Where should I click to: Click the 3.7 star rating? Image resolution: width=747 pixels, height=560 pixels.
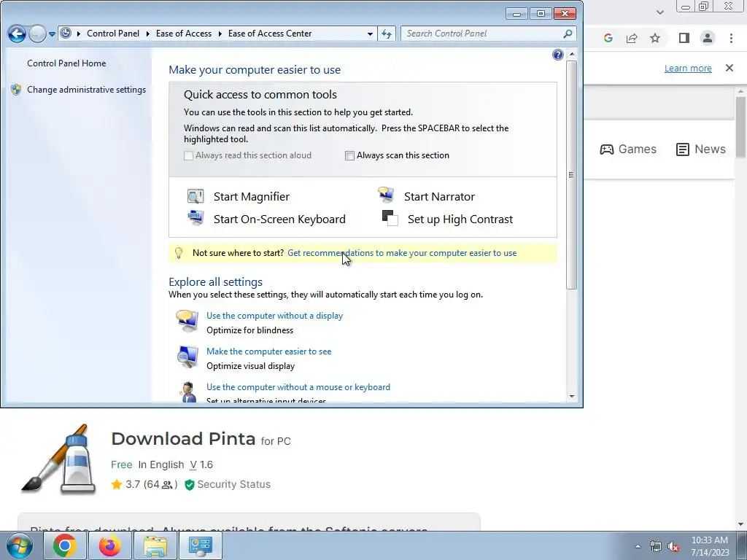click(144, 484)
